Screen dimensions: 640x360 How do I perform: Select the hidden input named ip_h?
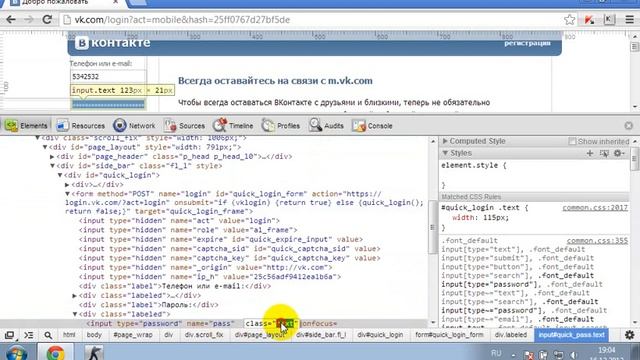point(210,277)
